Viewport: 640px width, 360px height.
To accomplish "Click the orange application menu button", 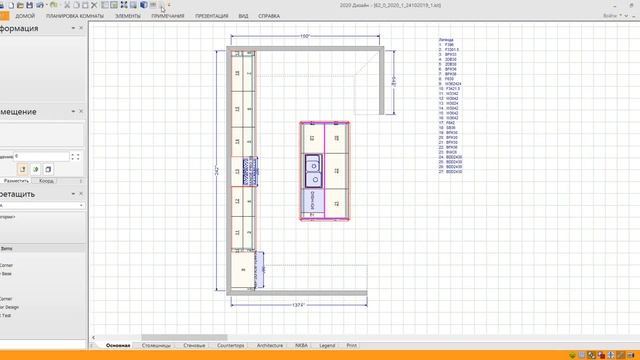I will tap(4, 16).
